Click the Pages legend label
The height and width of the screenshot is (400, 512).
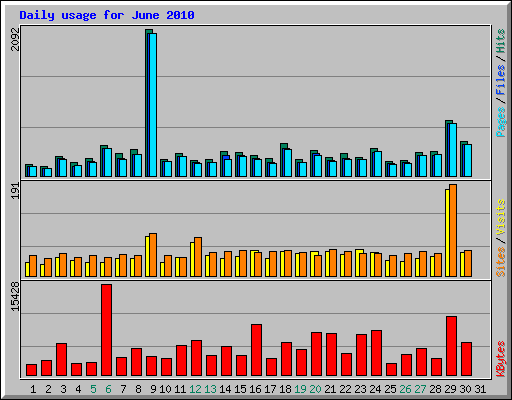[x=501, y=122]
